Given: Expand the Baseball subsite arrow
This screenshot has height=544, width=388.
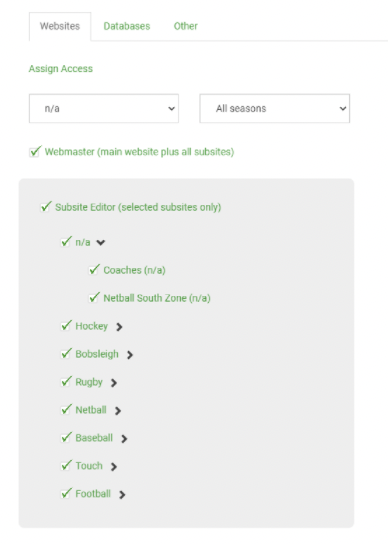Looking at the screenshot, I should (124, 439).
